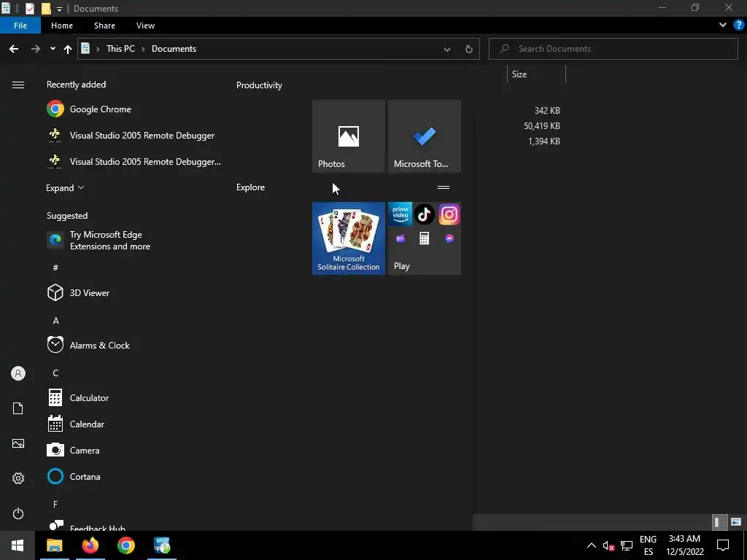747x560 pixels.
Task: Click the Power button in Start
Action: tap(18, 513)
